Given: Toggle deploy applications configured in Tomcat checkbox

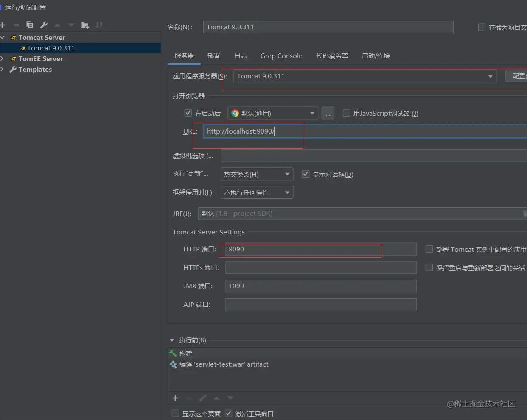Looking at the screenshot, I should [x=429, y=249].
